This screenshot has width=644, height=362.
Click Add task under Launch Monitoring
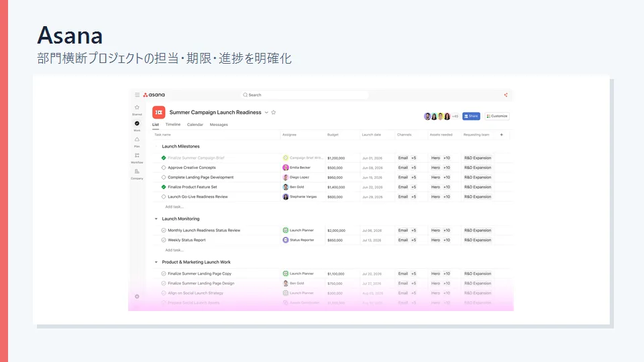[x=174, y=250]
